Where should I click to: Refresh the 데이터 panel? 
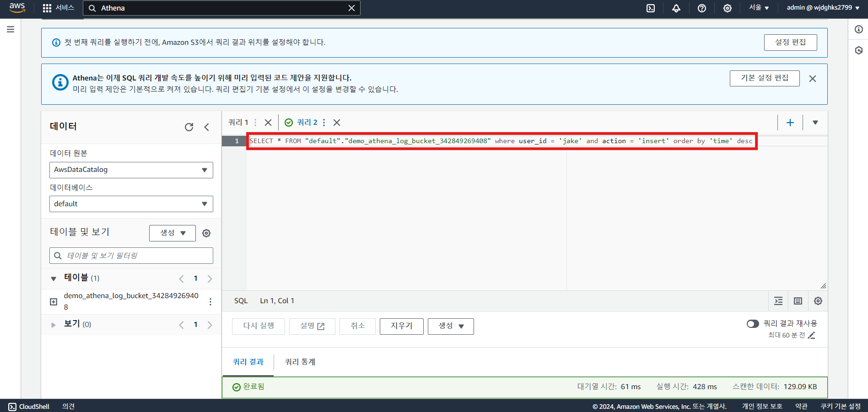click(189, 127)
